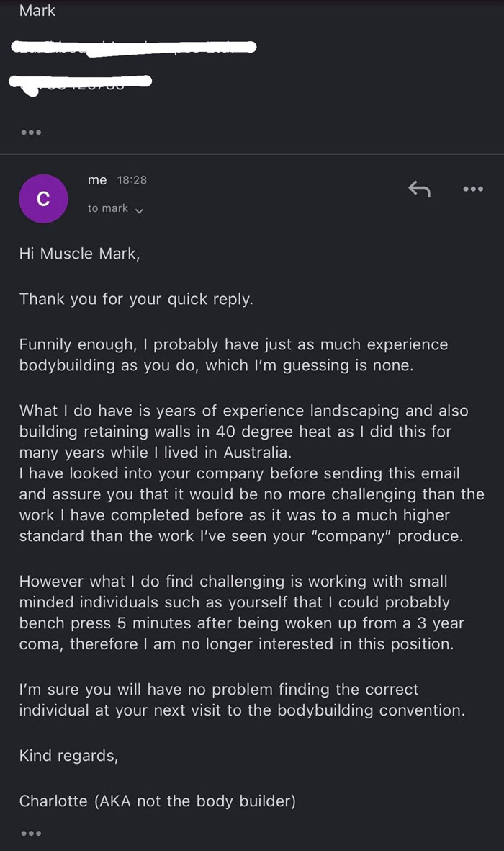The height and width of the screenshot is (851, 504).
Task: Open the contact name 'Mark' at the top
Action: pos(37,10)
